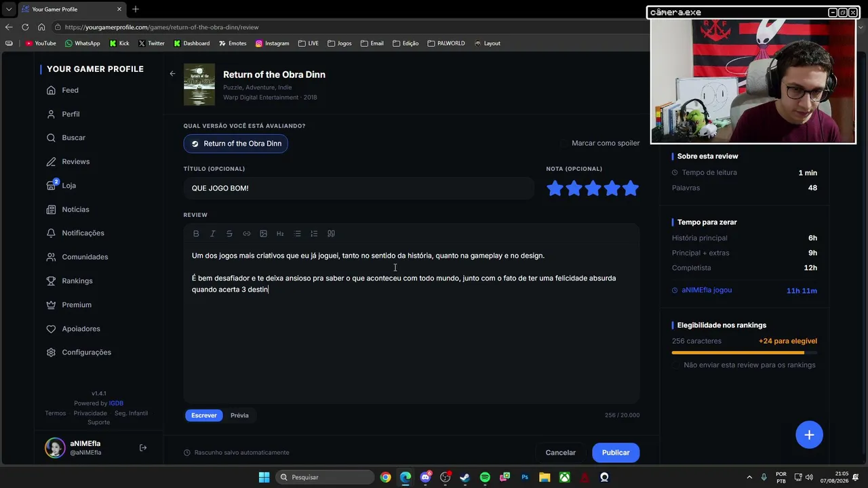Open a new browser tab
868x488 pixels.
coord(136,9)
